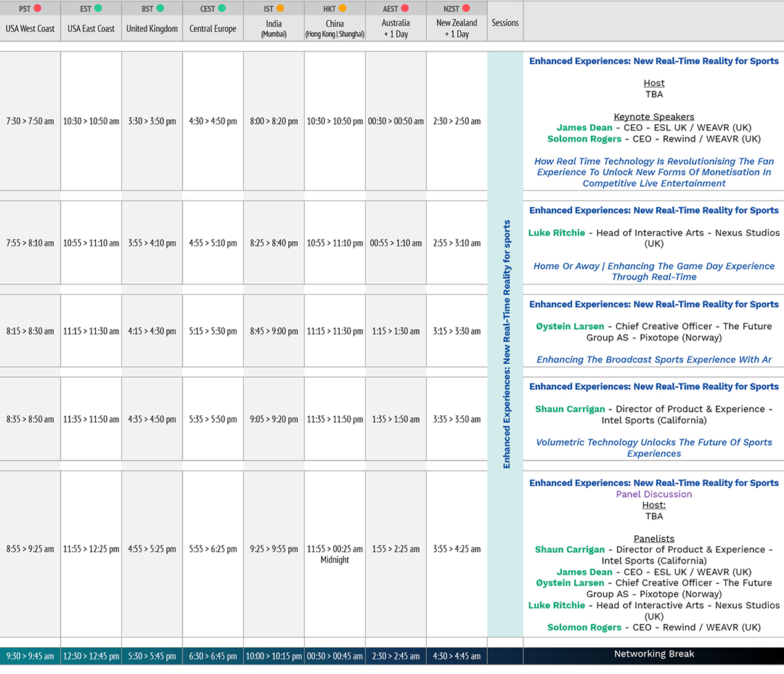Click the Panel Discussion label
Screen dimensions: 784x674
point(654,494)
